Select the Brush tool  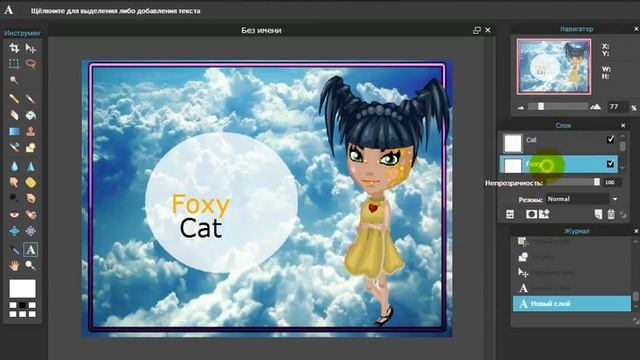coord(31,99)
